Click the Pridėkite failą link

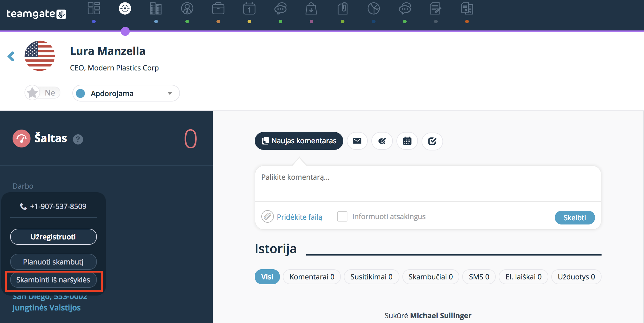point(300,217)
